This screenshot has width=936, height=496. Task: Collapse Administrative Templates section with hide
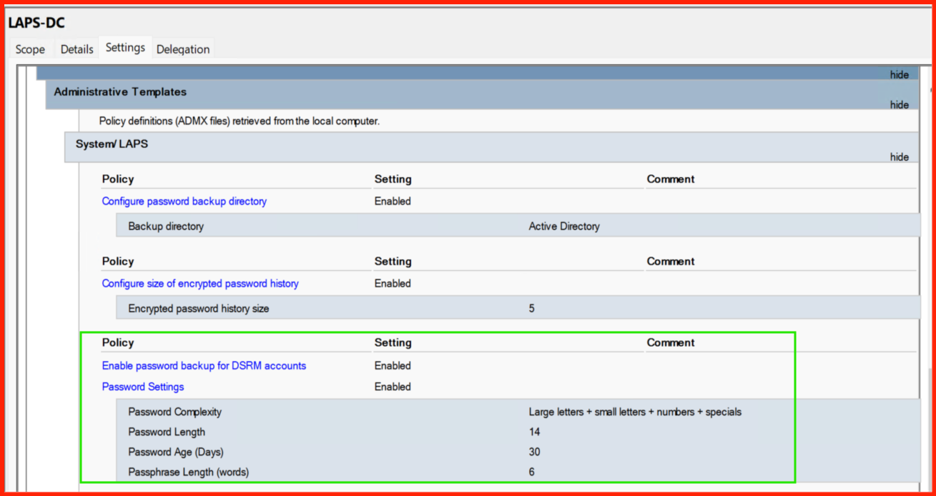pos(899,104)
